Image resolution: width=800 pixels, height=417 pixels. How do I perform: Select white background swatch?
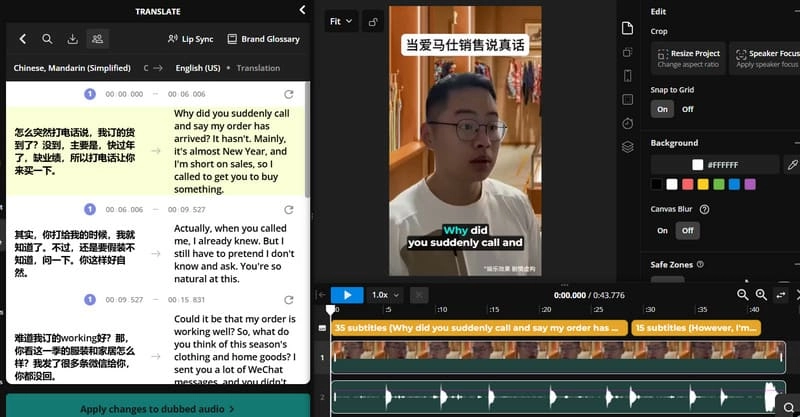(x=672, y=184)
